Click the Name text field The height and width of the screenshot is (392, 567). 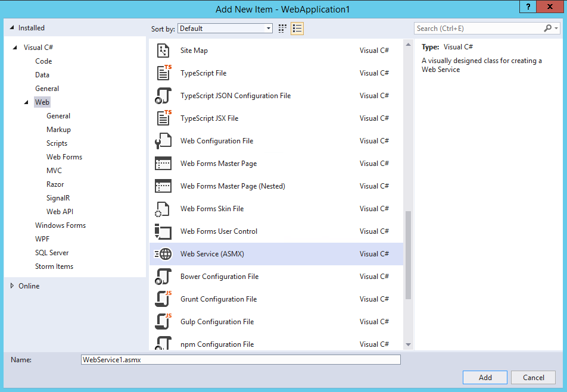pyautogui.click(x=241, y=360)
